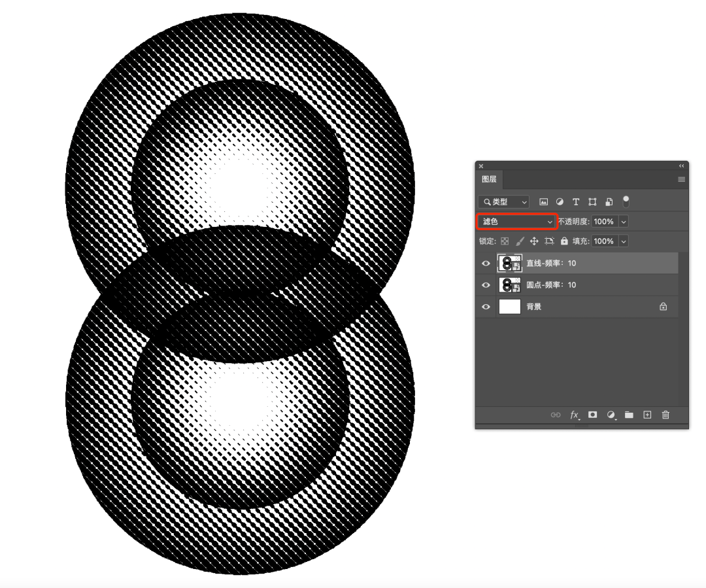Open the Layers panel hamburger menu
The height and width of the screenshot is (588, 706).
click(x=681, y=179)
